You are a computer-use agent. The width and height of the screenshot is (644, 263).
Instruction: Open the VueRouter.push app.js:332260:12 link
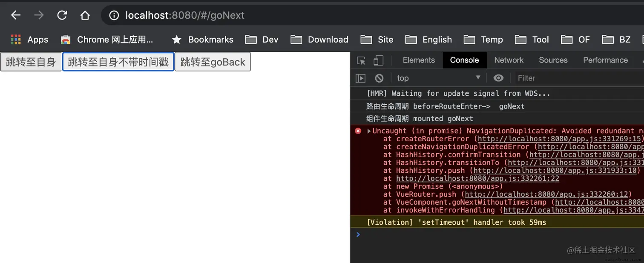click(546, 194)
